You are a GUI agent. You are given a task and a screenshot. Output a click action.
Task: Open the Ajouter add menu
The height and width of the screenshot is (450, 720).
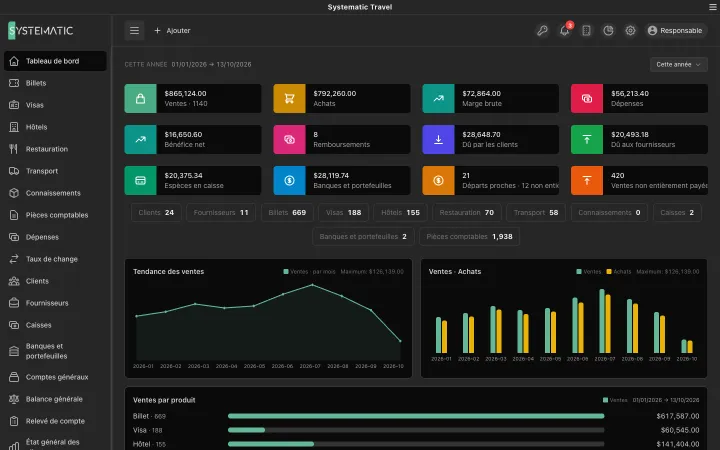(172, 30)
